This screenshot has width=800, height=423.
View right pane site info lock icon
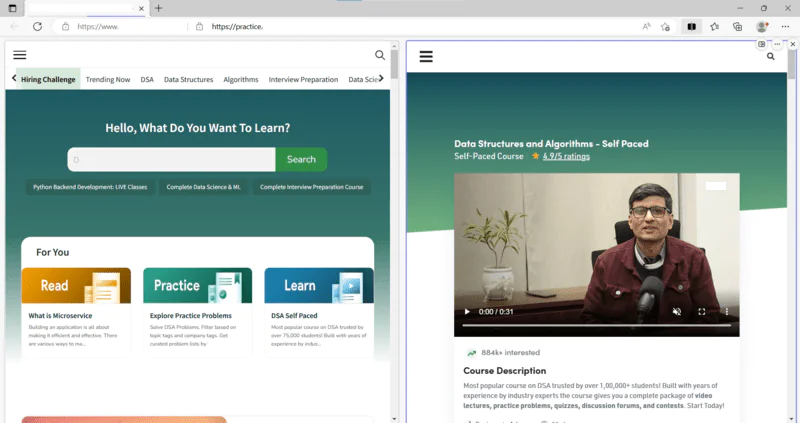[199, 27]
